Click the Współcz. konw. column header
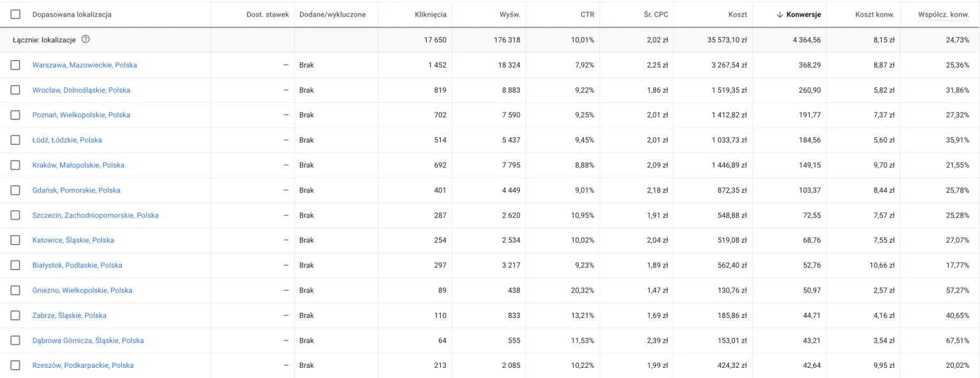 [943, 15]
